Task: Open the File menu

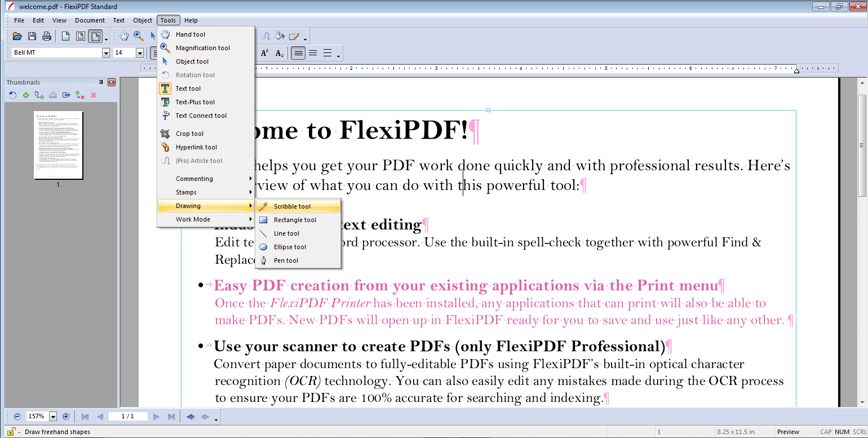Action: (19, 20)
